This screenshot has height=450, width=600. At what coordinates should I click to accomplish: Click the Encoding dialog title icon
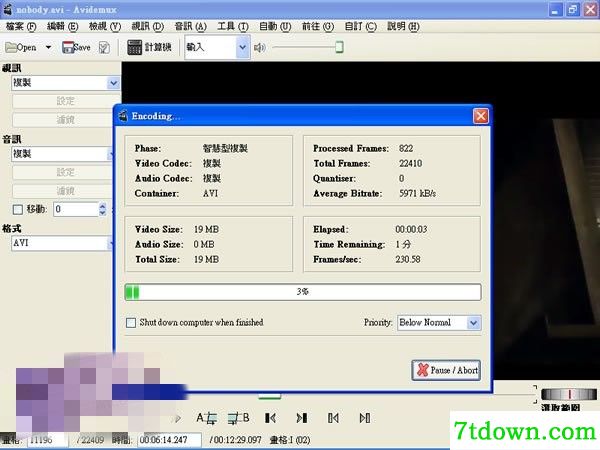(x=123, y=116)
